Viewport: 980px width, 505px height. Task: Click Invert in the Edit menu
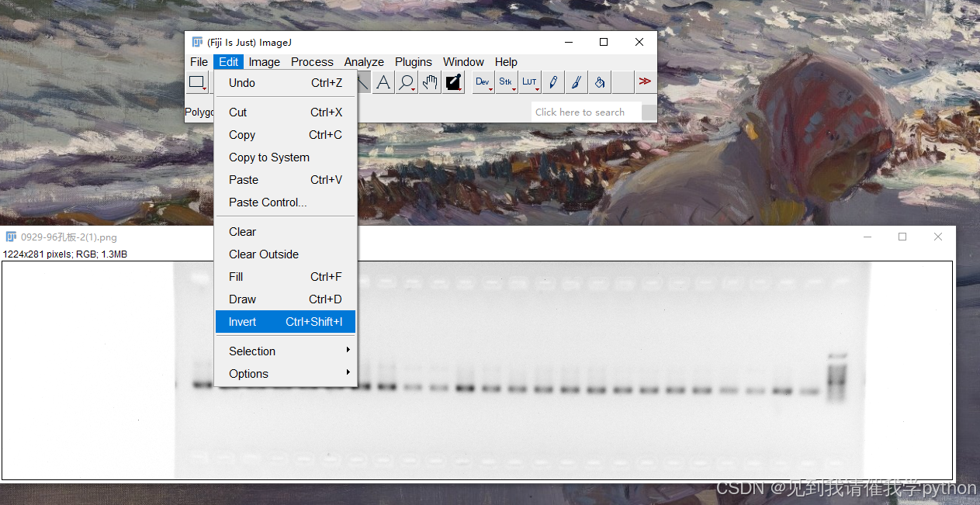coord(286,322)
